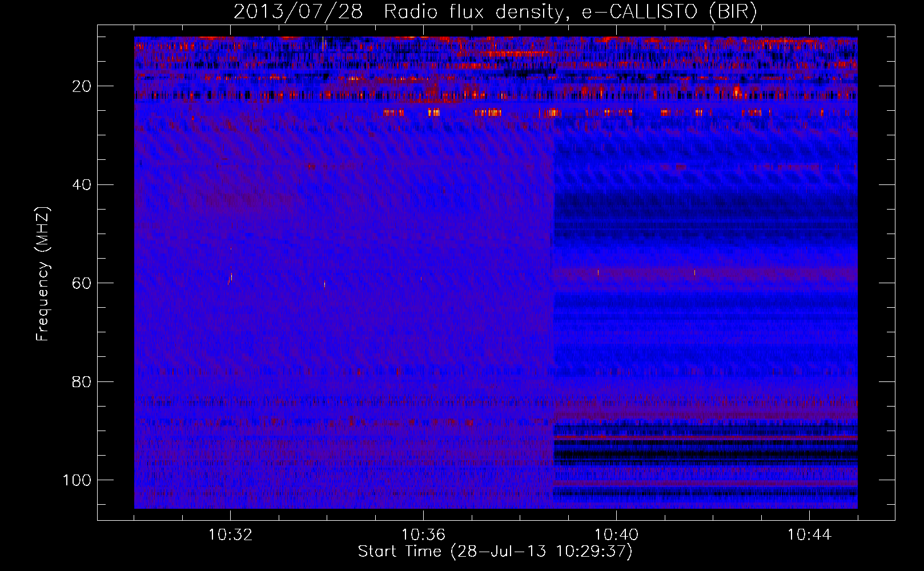Click the 40 MHz frequency tick label

click(x=82, y=185)
